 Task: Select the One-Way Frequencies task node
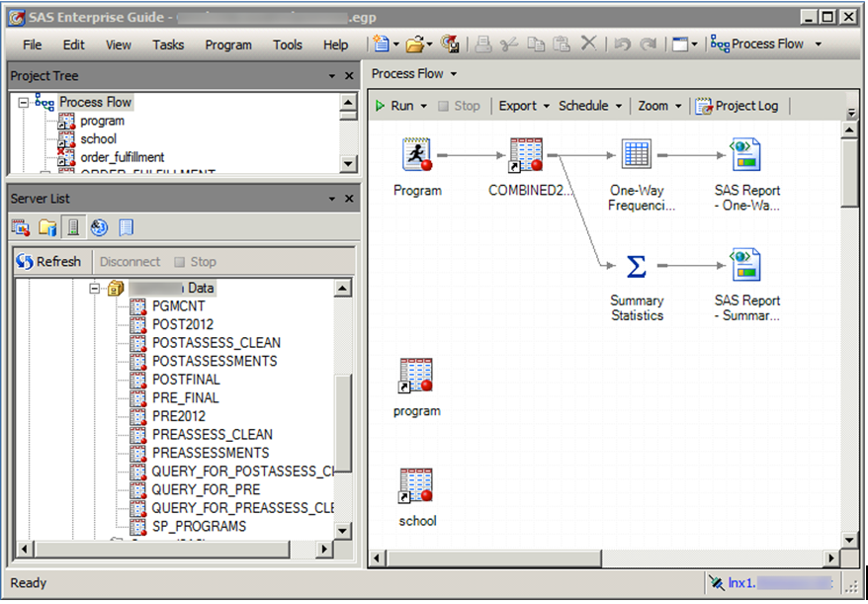(x=636, y=154)
